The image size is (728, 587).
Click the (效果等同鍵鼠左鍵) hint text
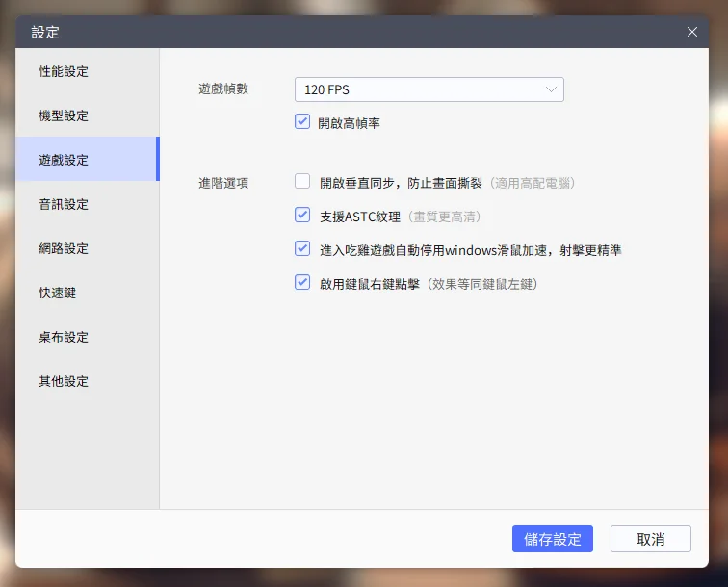tap(482, 284)
